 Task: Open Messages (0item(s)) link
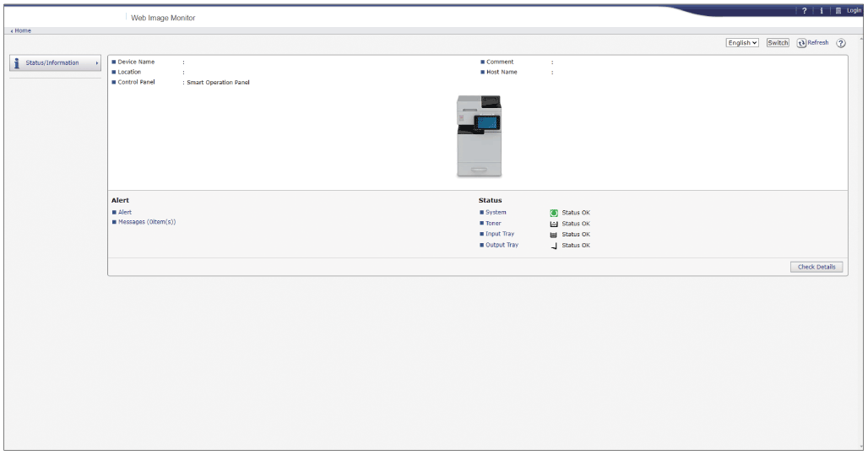[147, 222]
